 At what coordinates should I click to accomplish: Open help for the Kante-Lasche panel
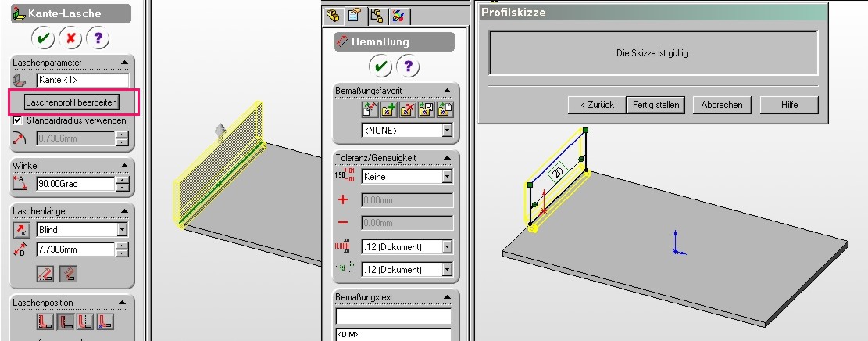click(x=98, y=38)
